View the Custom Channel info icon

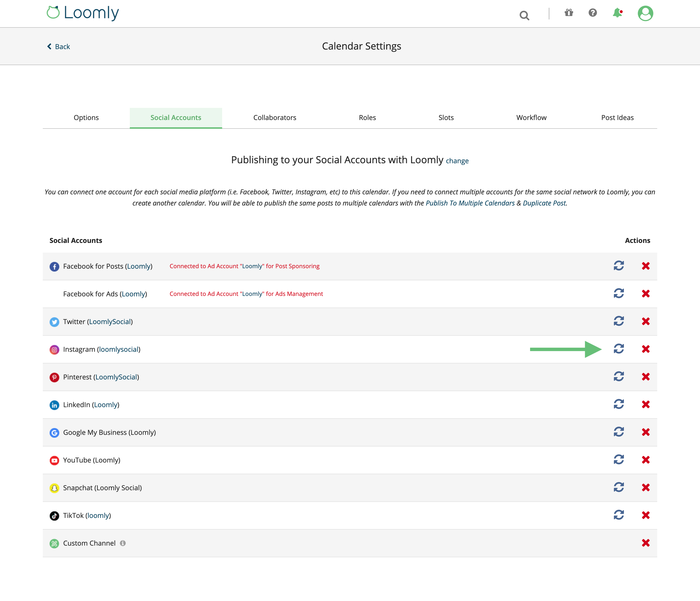[x=123, y=543]
